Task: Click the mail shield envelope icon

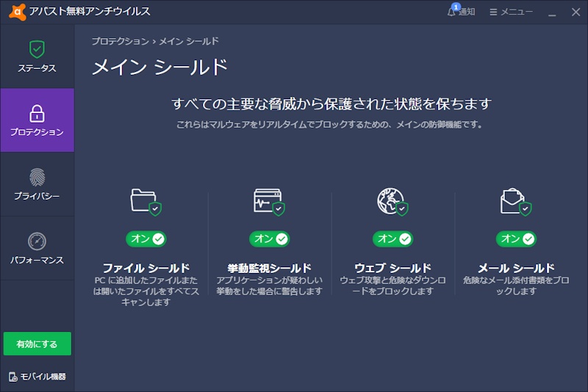Action: click(516, 202)
